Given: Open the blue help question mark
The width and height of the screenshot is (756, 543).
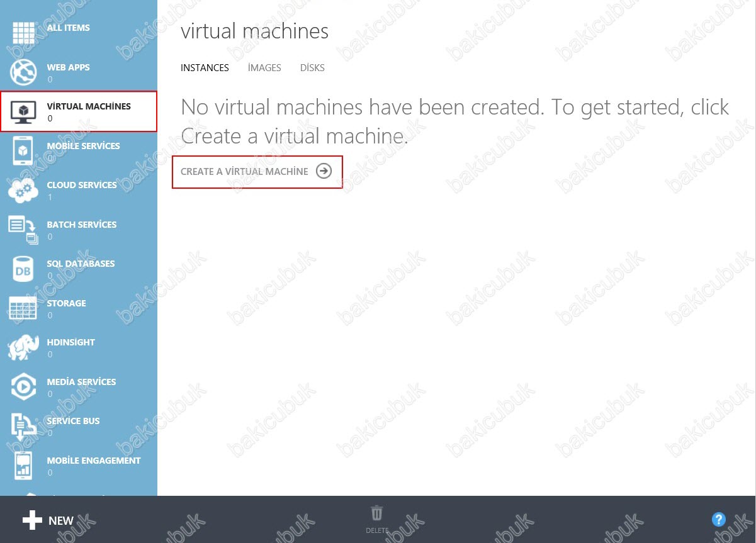Looking at the screenshot, I should click(x=719, y=519).
